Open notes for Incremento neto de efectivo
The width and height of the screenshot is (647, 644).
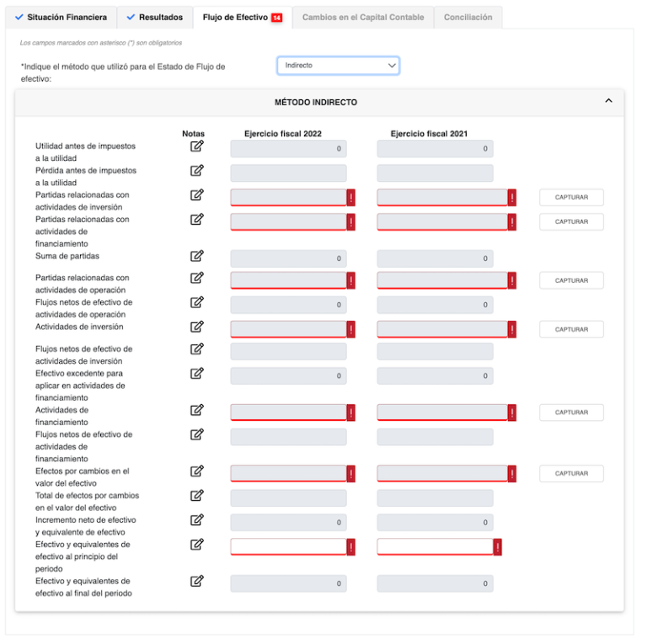pos(197,520)
